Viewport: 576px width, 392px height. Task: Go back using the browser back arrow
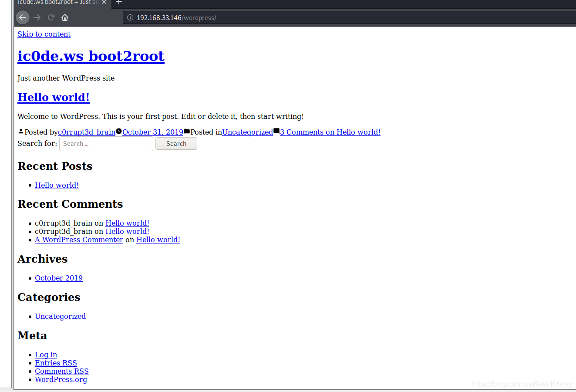pyautogui.click(x=23, y=17)
